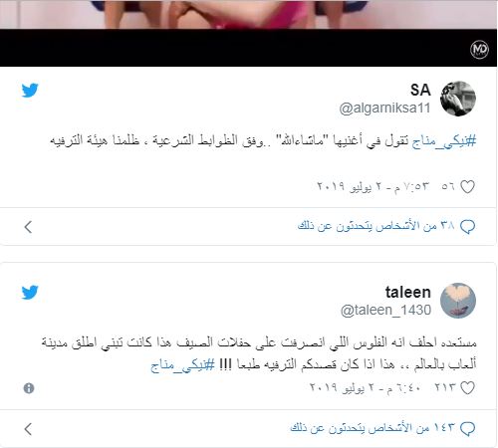Open the @algarniksa11 handle link

point(384,109)
